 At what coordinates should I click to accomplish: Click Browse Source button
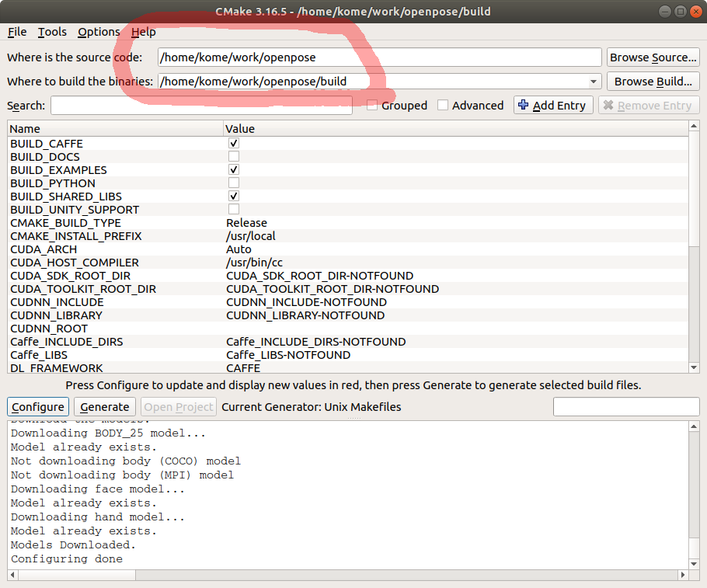(x=653, y=57)
